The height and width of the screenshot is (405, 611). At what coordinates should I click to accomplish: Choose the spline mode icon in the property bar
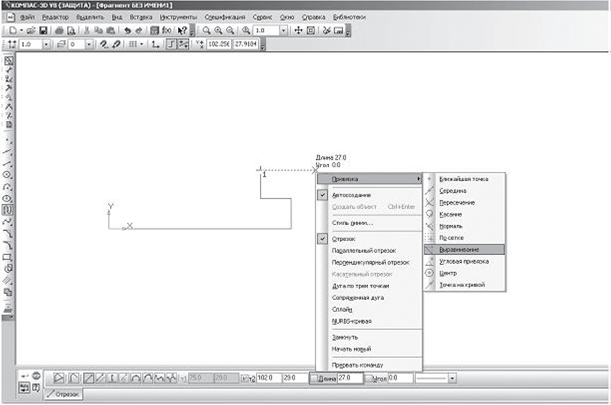click(159, 378)
